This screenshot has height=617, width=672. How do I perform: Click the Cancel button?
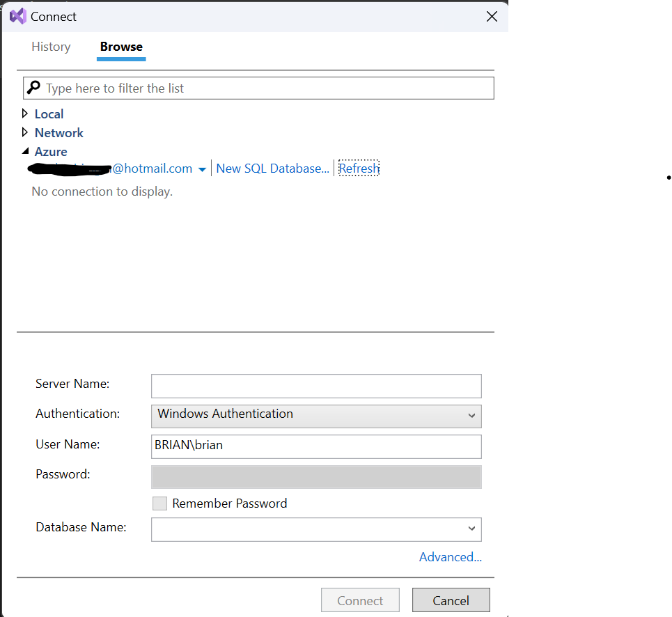pyautogui.click(x=451, y=600)
